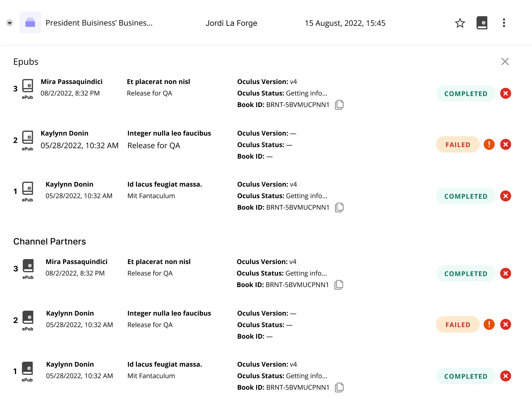
Task: Click FAILED badge in Channel Partners section
Action: tap(458, 325)
